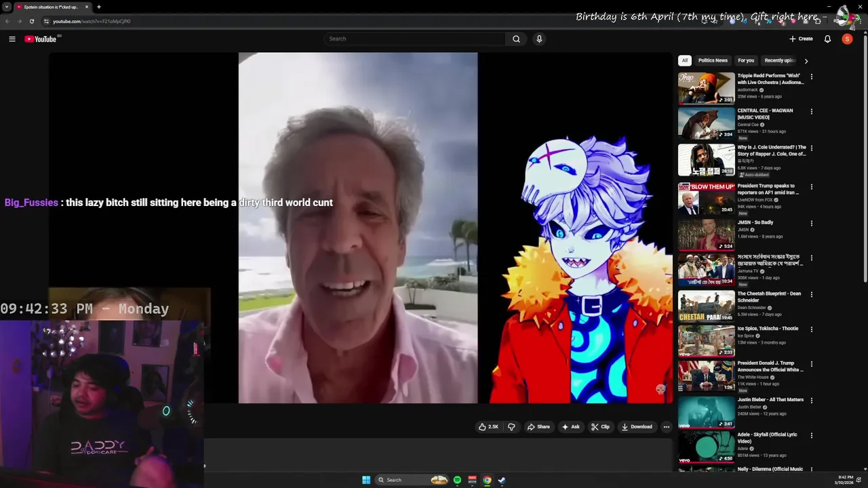
Task: Focus the YouTube search box
Action: point(414,39)
